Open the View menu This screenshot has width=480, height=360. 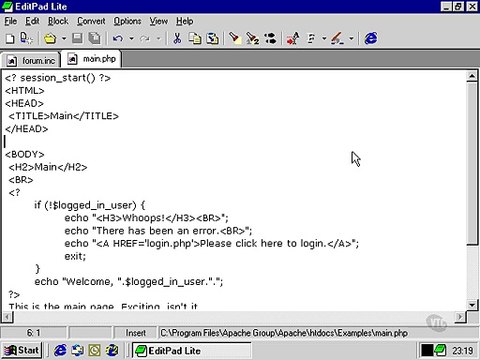(x=159, y=21)
